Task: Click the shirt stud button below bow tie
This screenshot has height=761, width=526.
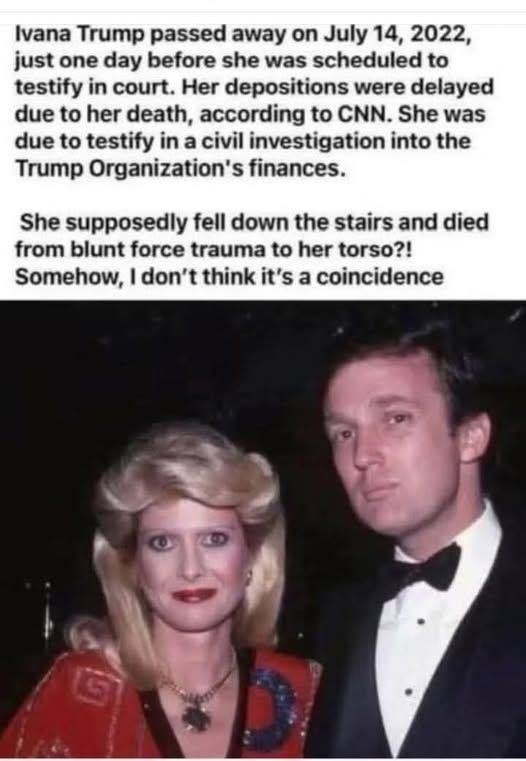Action: click(x=420, y=621)
